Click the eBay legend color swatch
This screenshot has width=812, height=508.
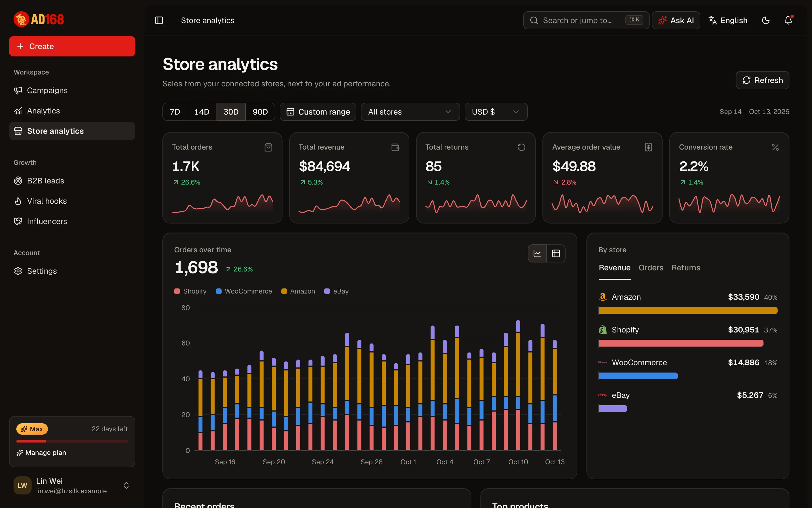pos(327,291)
